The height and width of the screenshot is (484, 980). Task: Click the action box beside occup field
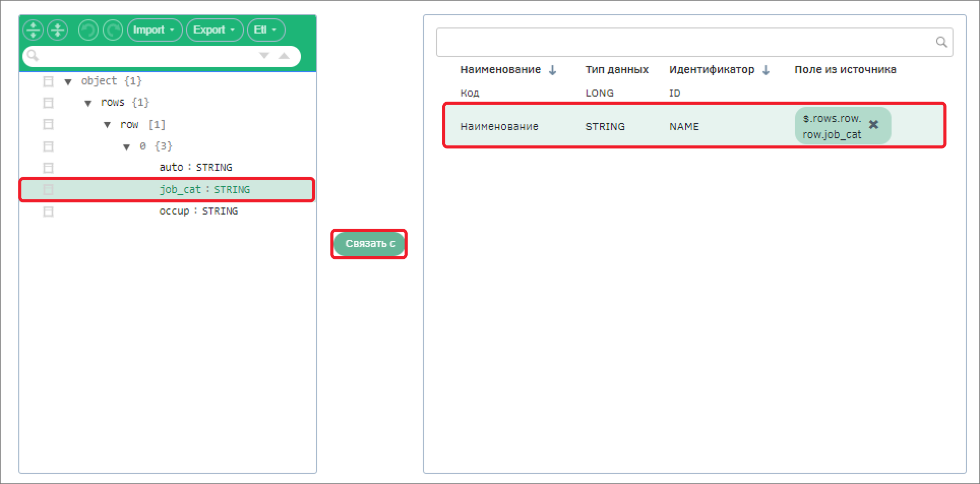[48, 211]
